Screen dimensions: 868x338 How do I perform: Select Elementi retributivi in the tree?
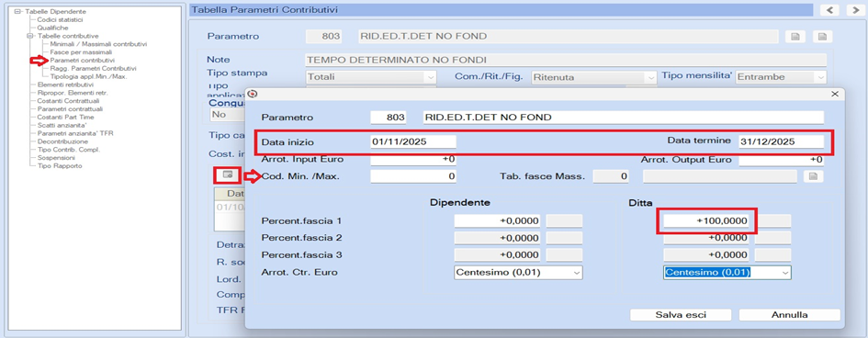(x=65, y=84)
